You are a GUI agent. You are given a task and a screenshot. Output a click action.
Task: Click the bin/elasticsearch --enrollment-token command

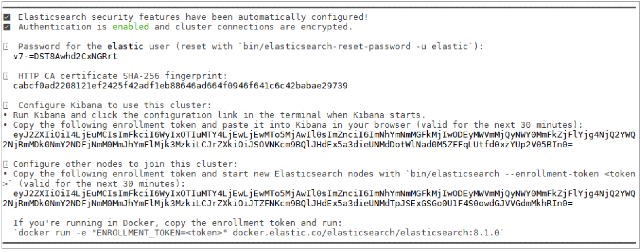coord(504,174)
